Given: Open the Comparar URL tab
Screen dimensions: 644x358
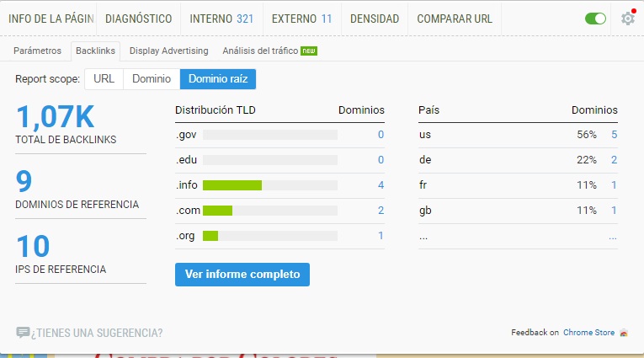Looking at the screenshot, I should [455, 19].
